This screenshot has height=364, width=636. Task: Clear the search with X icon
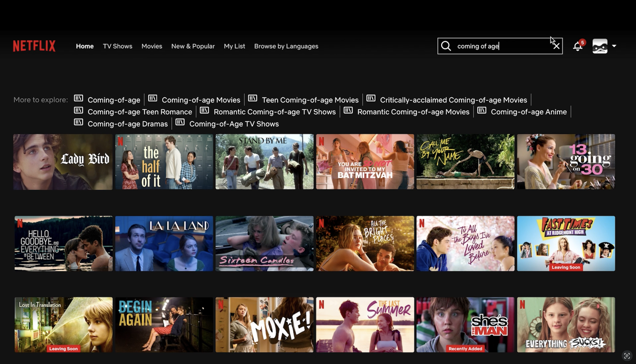click(x=556, y=46)
